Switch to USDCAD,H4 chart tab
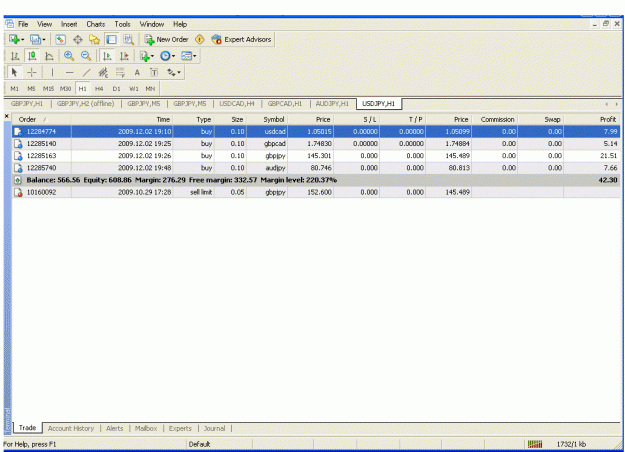 [x=237, y=104]
